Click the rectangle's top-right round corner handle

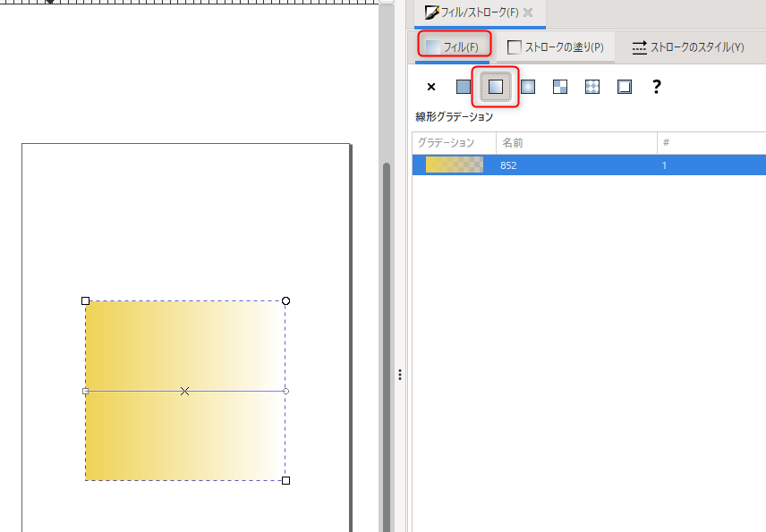(x=285, y=300)
